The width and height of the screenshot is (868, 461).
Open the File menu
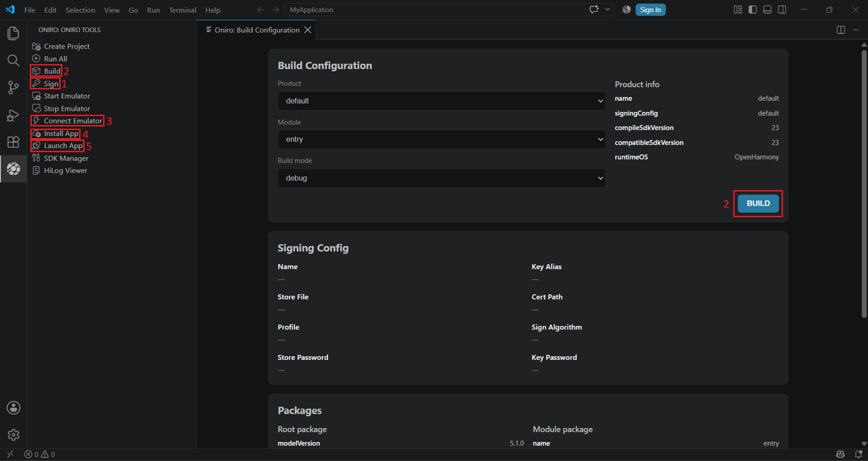[29, 10]
